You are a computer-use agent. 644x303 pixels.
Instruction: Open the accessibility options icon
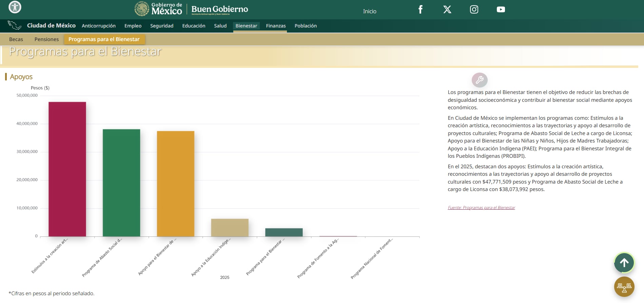coord(15,7)
